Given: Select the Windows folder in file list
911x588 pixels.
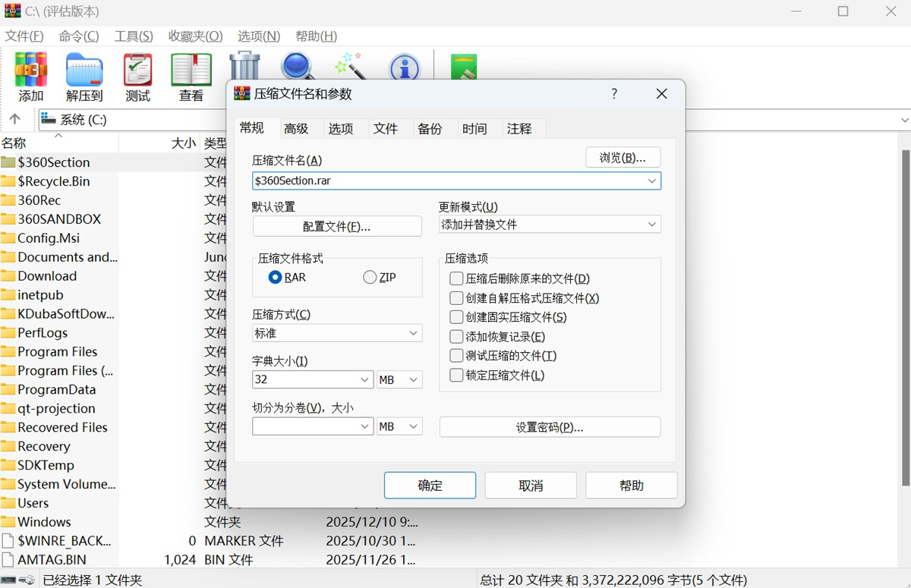Looking at the screenshot, I should [x=47, y=521].
